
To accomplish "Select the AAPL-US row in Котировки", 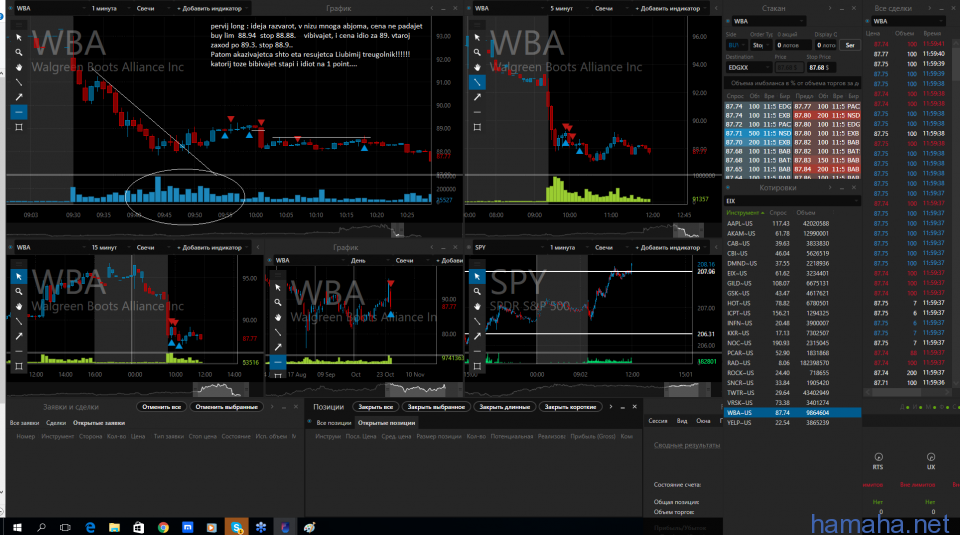I will point(792,224).
